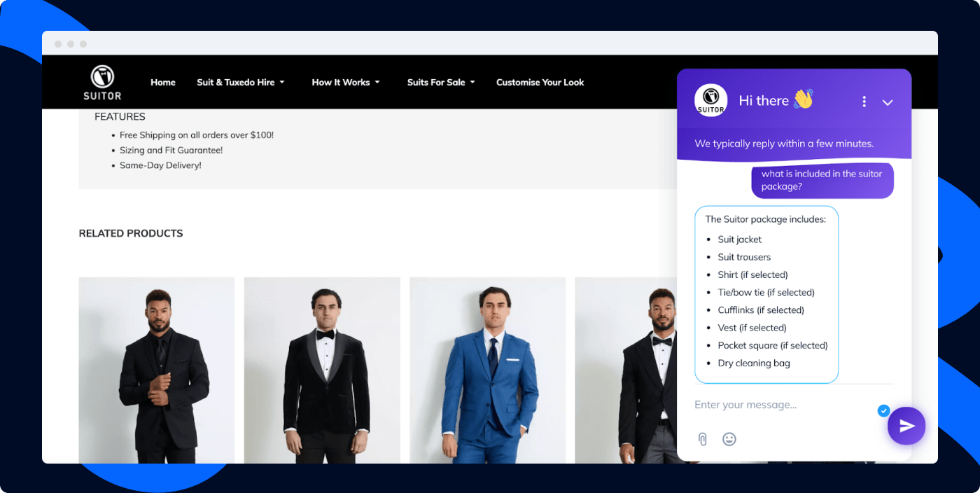Click the Suit jacket list item in the chat
This screenshot has width=980, height=493.
coord(739,239)
